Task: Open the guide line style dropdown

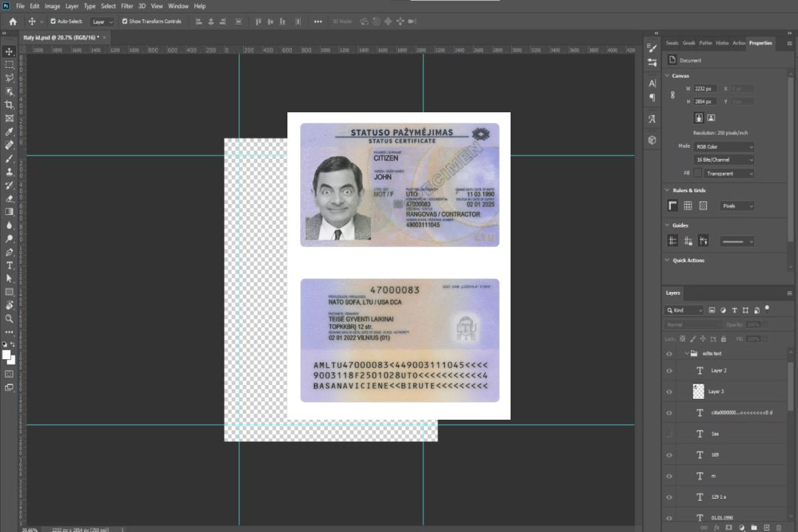Action: tap(737, 242)
